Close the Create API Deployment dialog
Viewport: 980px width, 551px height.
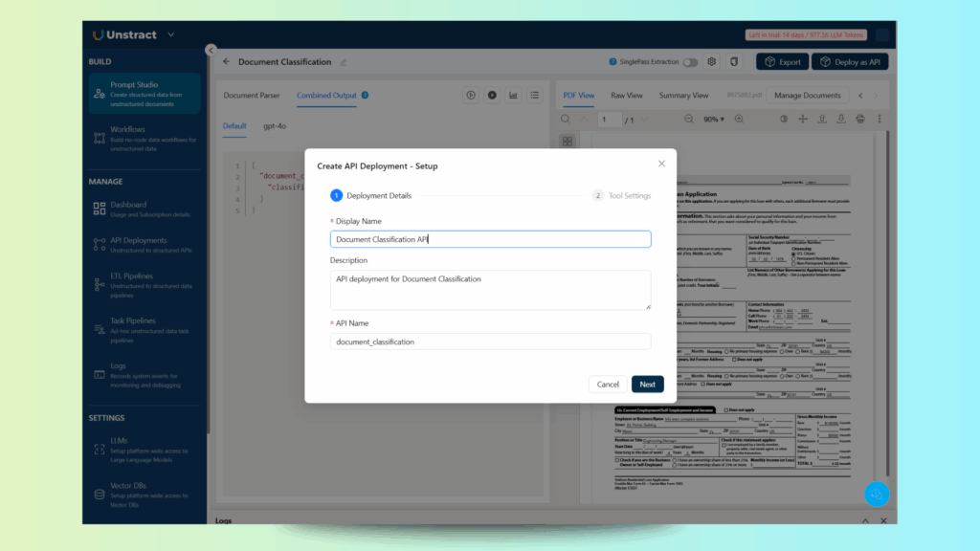point(661,165)
